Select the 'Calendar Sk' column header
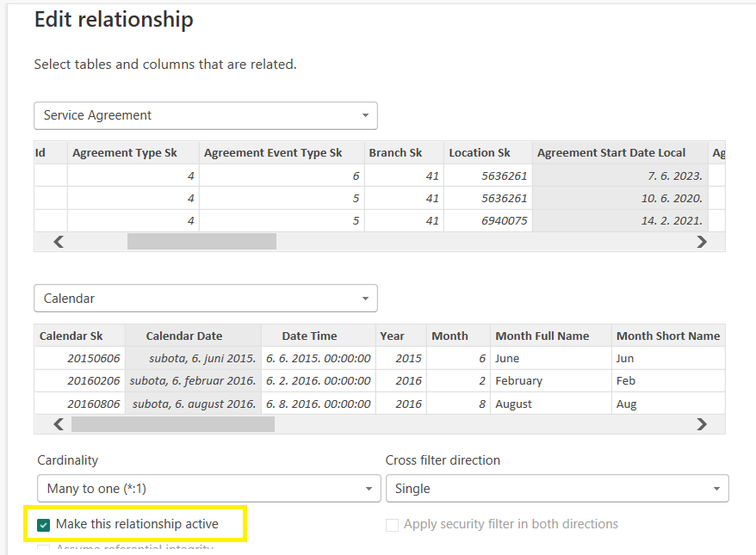The image size is (756, 555). (80, 336)
